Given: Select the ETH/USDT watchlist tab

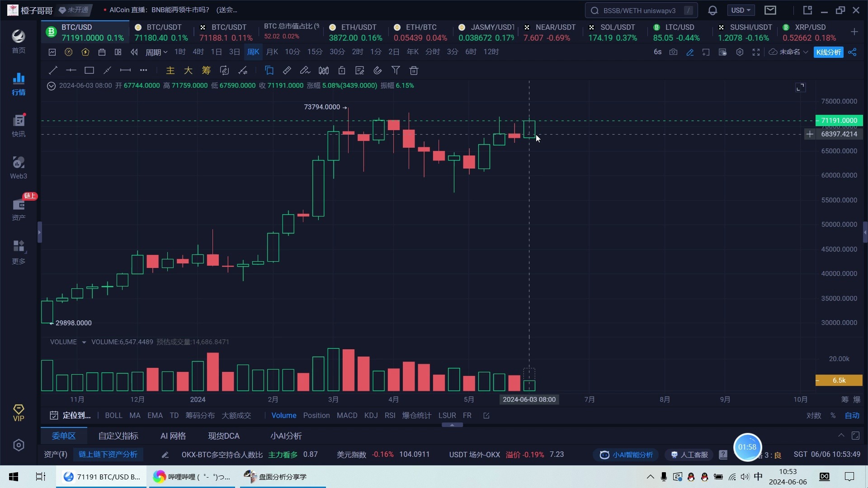Looking at the screenshot, I should coord(355,33).
